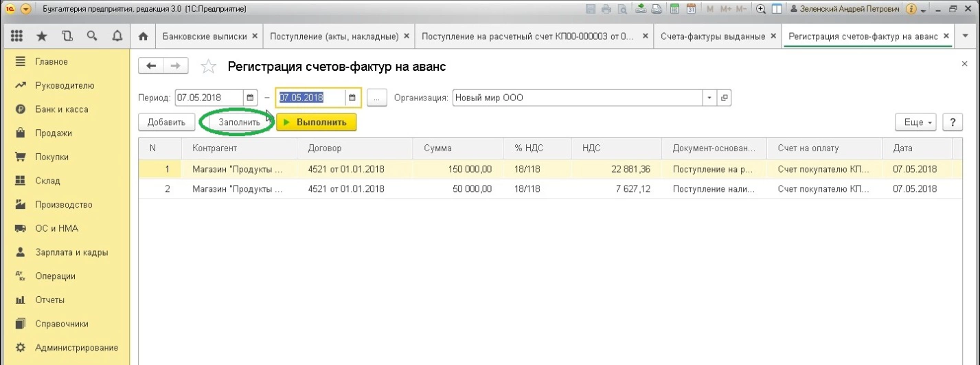Viewport: 980px width, 365px height.
Task: Open calendar picker for start date
Action: tap(251, 98)
